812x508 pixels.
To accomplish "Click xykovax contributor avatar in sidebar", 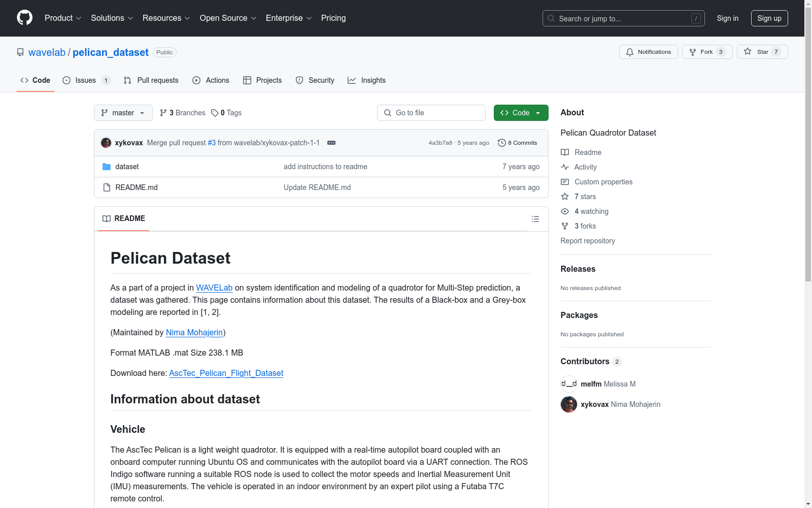I will (x=569, y=404).
